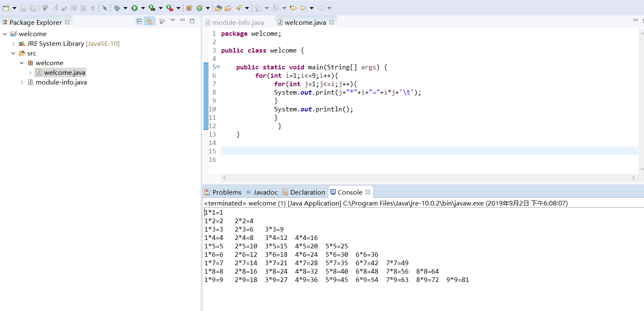Viewport: 644px width, 311px height.
Task: Click the Open Type toolbar icon
Action: point(218,8)
